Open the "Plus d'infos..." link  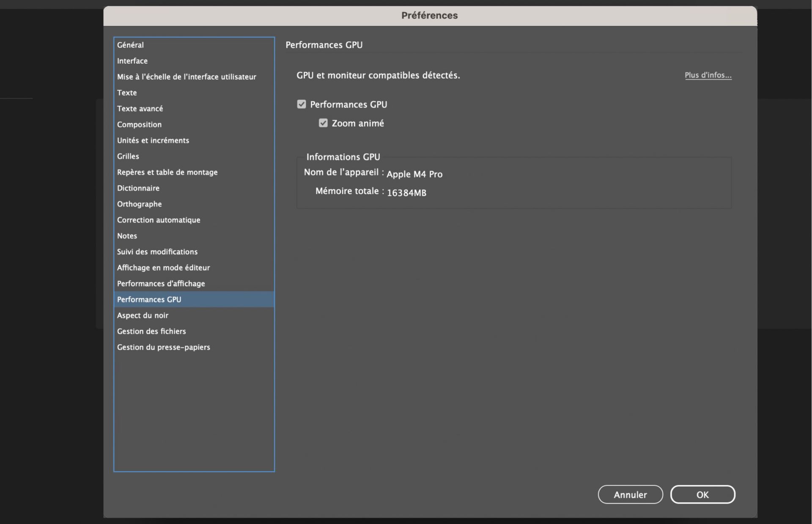pyautogui.click(x=708, y=75)
